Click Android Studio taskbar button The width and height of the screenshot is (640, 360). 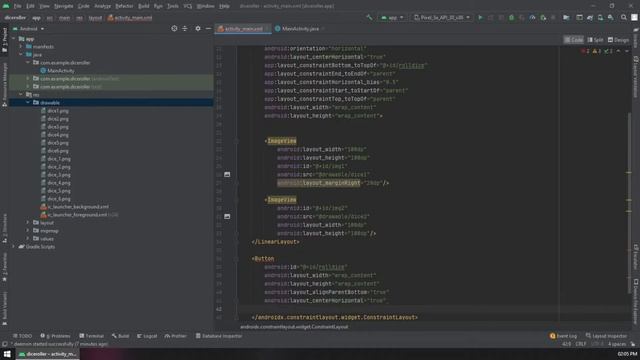pyautogui.click(x=47, y=354)
